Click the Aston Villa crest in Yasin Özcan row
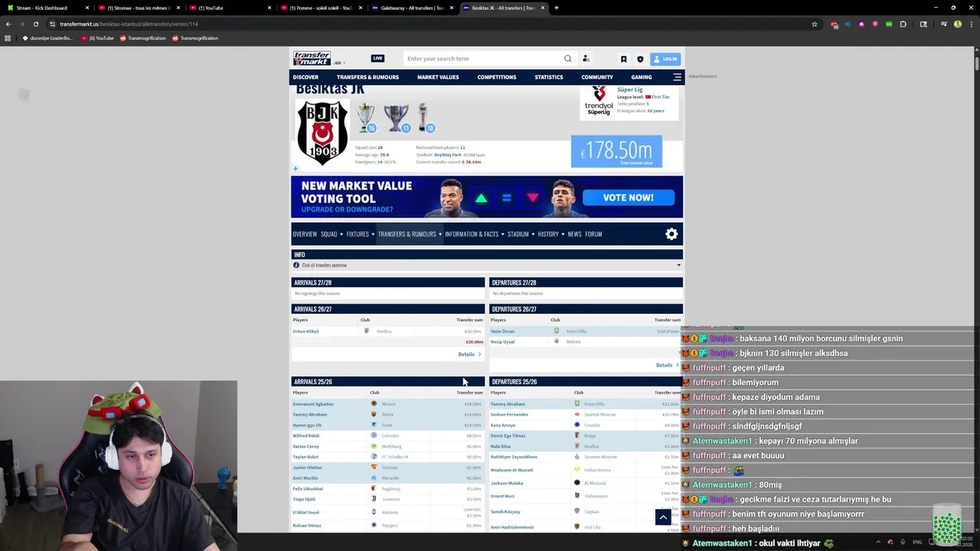This screenshot has width=980, height=551. 557,331
